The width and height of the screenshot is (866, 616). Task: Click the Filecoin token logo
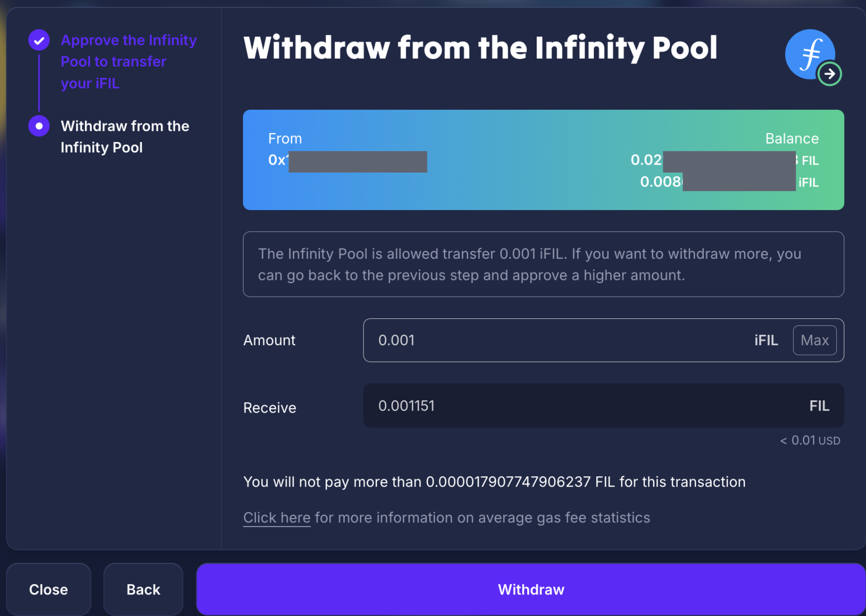pyautogui.click(x=810, y=54)
